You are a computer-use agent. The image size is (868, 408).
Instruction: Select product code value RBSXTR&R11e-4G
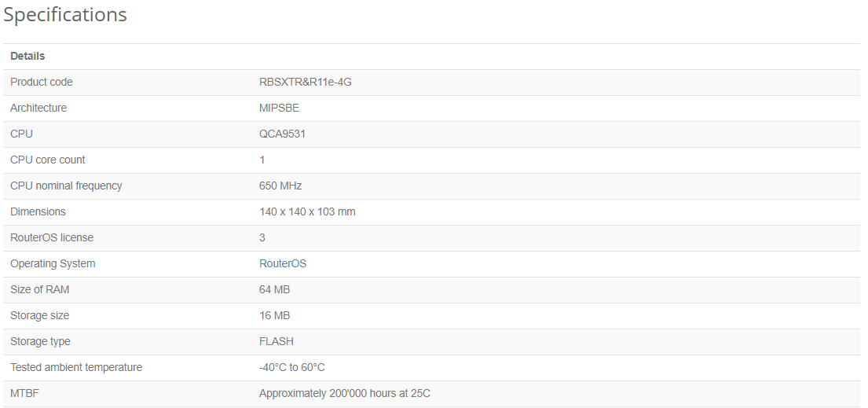point(306,82)
